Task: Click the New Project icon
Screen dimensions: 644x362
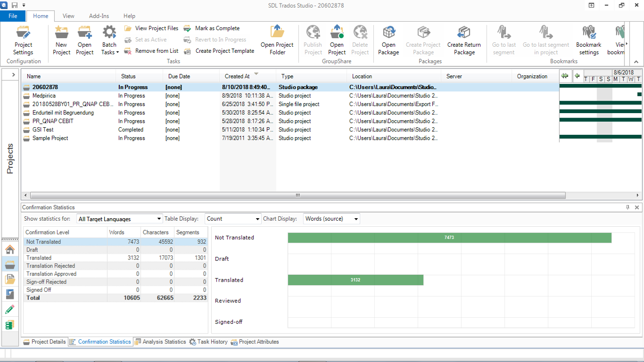Action: (x=61, y=40)
